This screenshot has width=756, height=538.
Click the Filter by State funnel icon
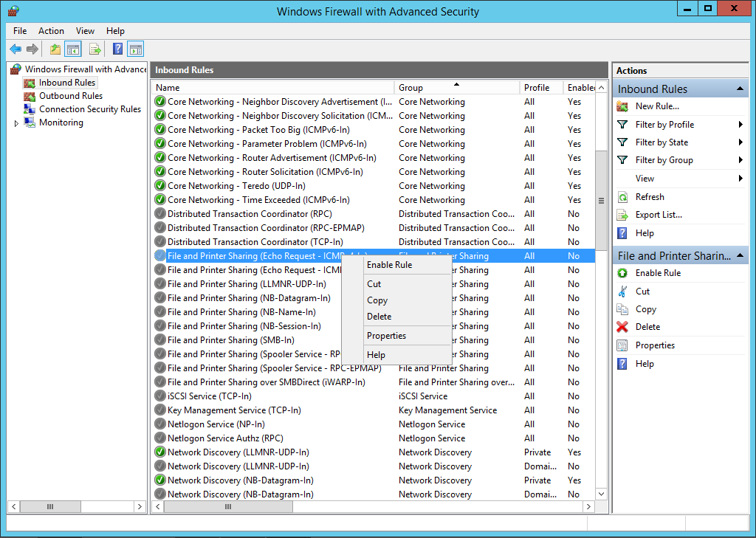[x=622, y=142]
